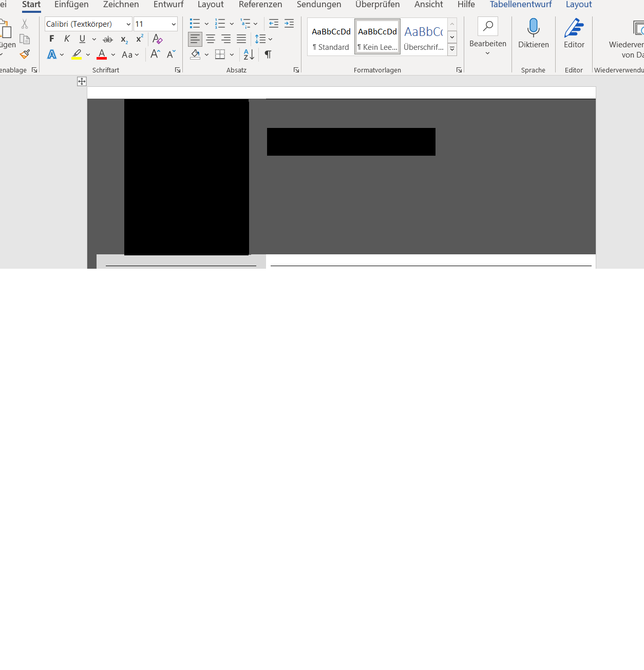Center align the paragraph
The height and width of the screenshot is (670, 644).
[x=211, y=39]
